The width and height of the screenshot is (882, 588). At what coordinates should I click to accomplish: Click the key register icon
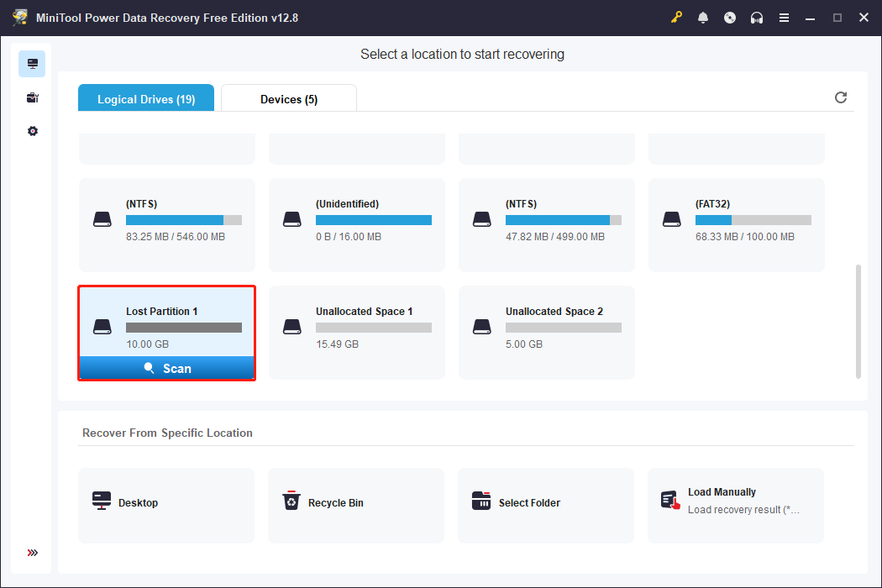[x=676, y=18]
